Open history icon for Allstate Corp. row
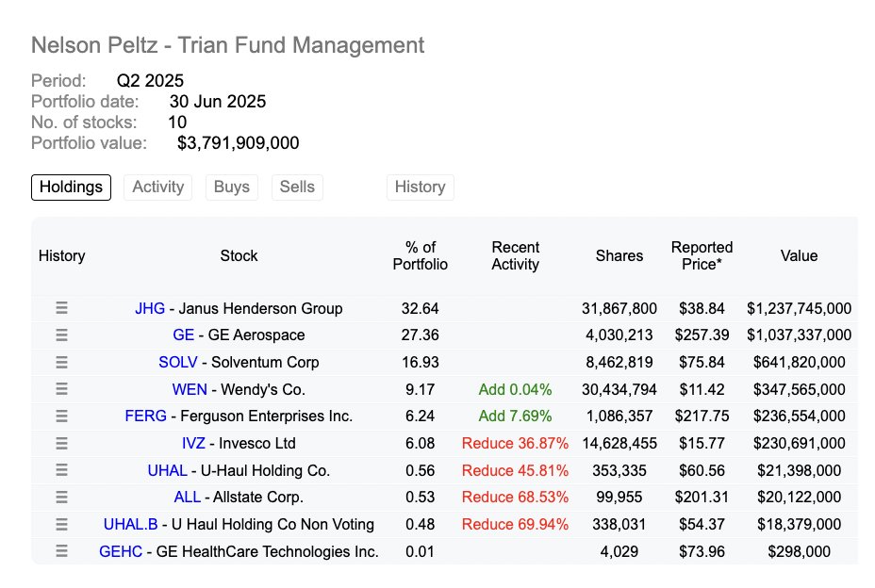875x588 pixels. [x=61, y=497]
